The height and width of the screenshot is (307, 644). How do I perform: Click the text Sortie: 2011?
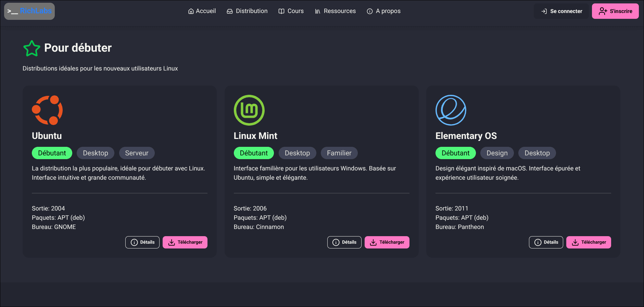tap(452, 208)
